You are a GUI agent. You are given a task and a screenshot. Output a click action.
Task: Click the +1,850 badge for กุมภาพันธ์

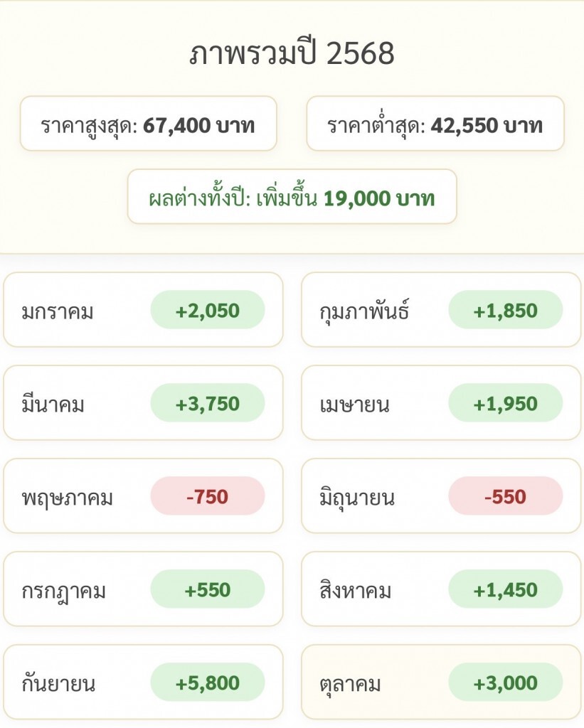pyautogui.click(x=505, y=311)
